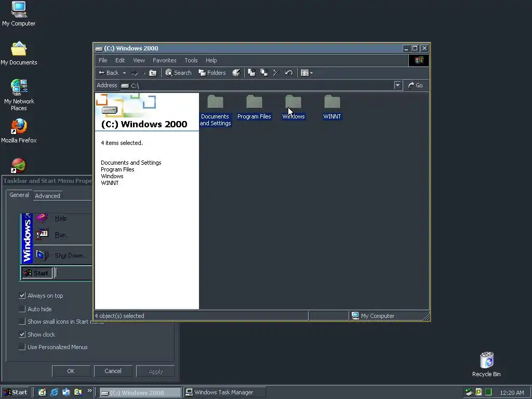Open the Favorites menu
Image resolution: width=532 pixels, height=399 pixels.
pos(165,60)
